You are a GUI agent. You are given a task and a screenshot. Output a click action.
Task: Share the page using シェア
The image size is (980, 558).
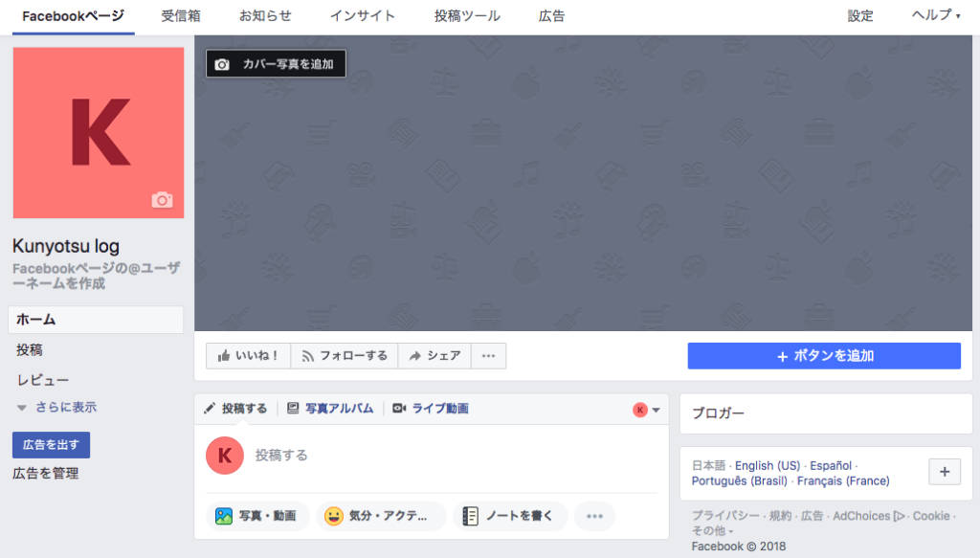coord(434,355)
